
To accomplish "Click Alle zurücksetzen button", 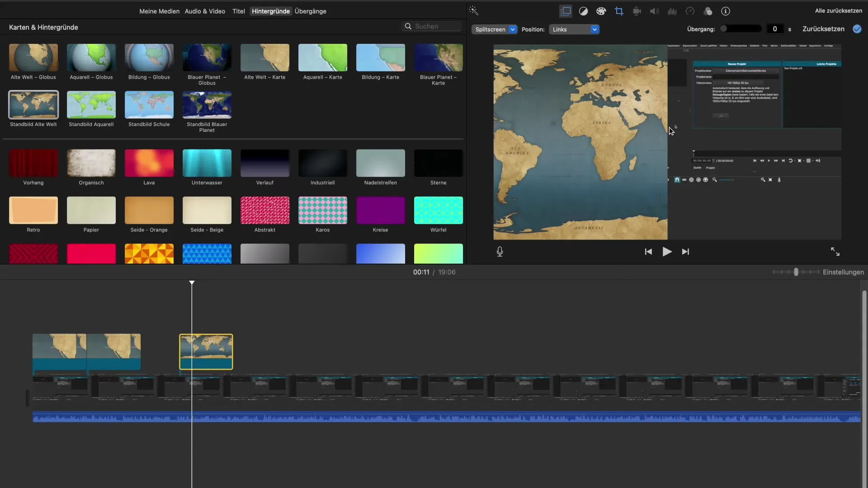I will pyautogui.click(x=838, y=11).
